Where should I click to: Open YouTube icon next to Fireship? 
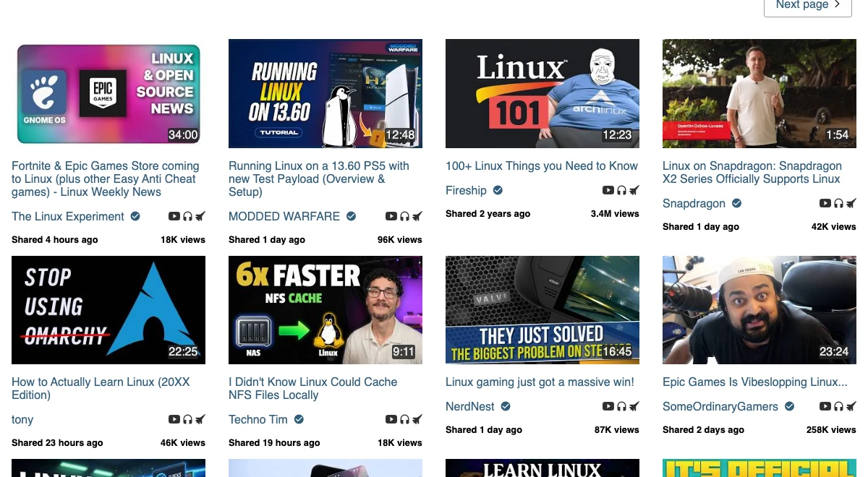tap(608, 190)
